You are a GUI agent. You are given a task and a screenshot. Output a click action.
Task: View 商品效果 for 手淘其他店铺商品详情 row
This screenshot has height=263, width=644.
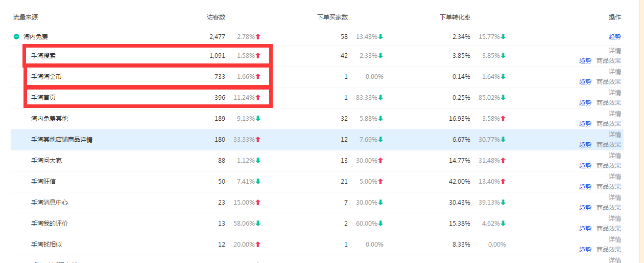(609, 144)
